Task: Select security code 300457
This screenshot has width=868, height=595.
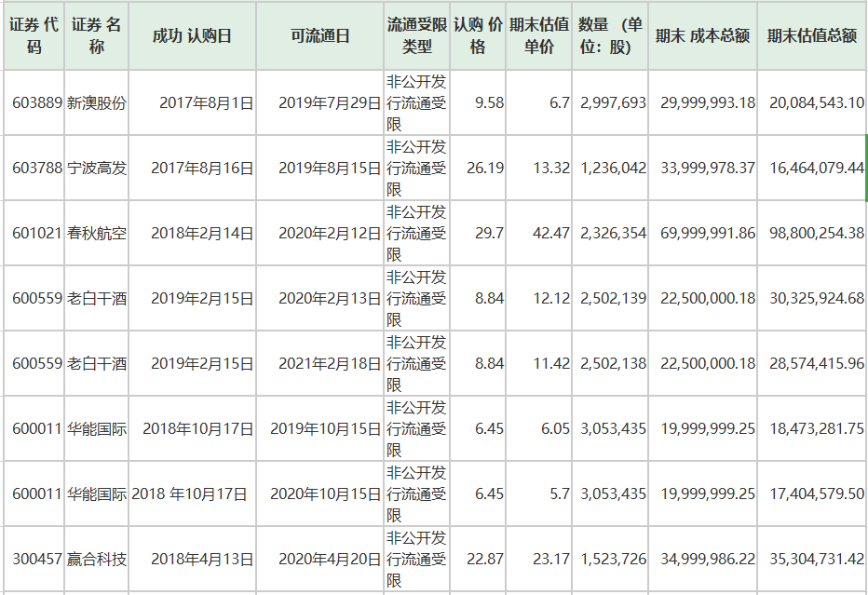Action: 36,559
